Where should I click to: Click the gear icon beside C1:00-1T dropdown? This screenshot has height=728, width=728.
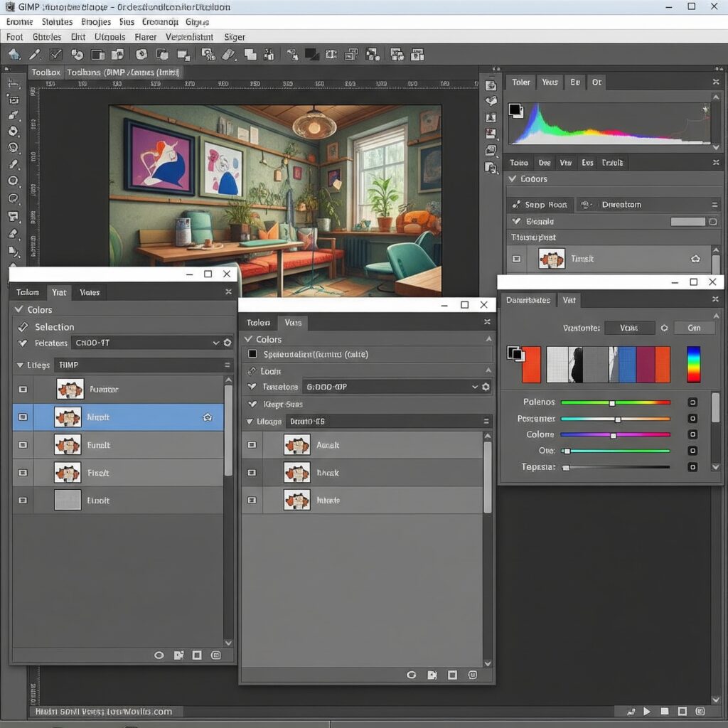227,343
